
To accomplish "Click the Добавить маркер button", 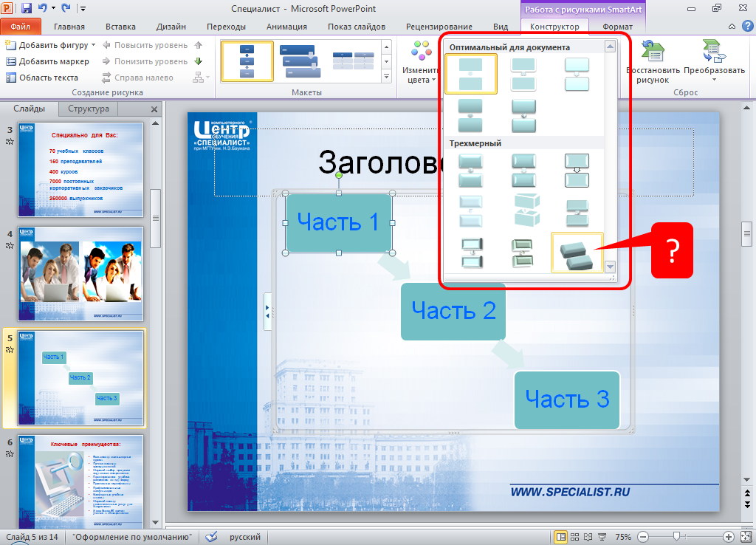I will click(47, 61).
